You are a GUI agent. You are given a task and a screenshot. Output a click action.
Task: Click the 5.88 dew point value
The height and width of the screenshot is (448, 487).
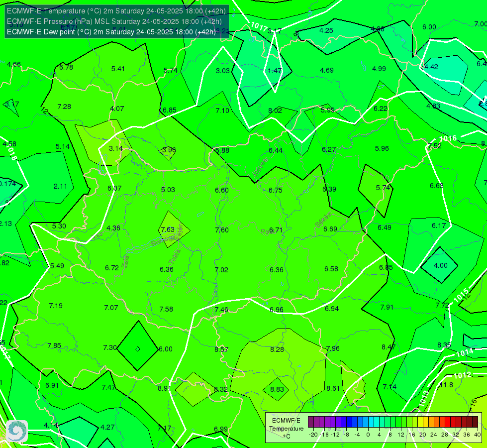click(222, 150)
